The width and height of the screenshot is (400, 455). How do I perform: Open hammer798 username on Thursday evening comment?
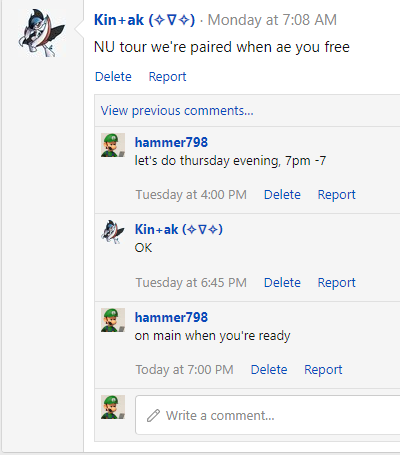click(x=171, y=142)
